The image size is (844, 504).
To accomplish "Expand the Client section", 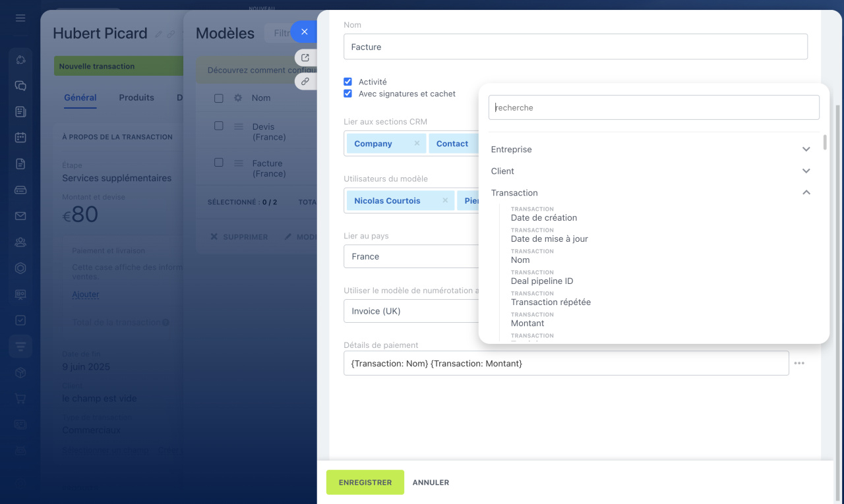I will tap(806, 171).
